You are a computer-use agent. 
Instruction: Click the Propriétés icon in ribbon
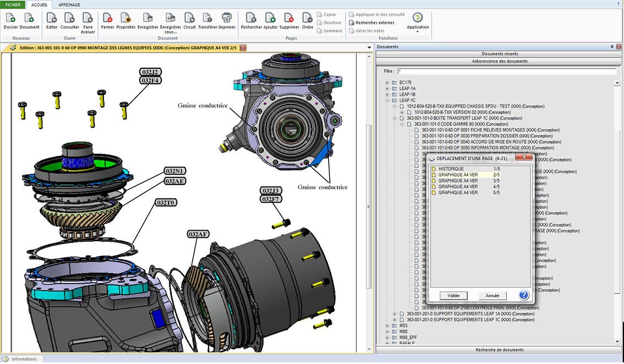click(x=126, y=18)
